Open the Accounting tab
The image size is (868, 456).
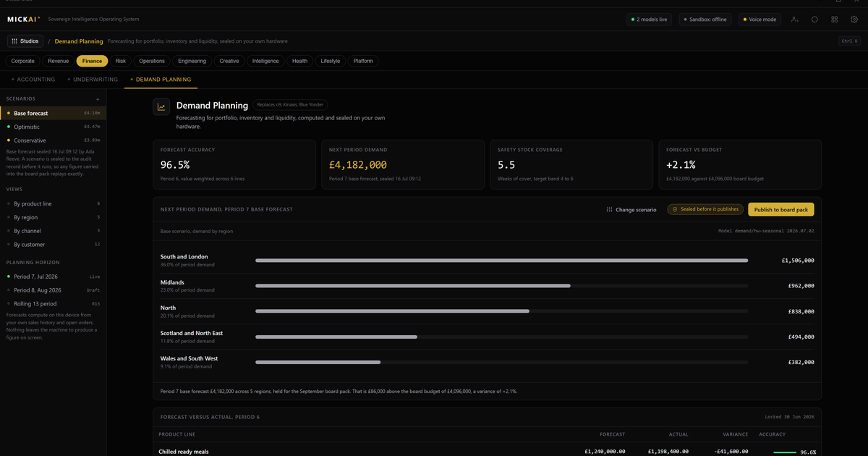point(33,80)
